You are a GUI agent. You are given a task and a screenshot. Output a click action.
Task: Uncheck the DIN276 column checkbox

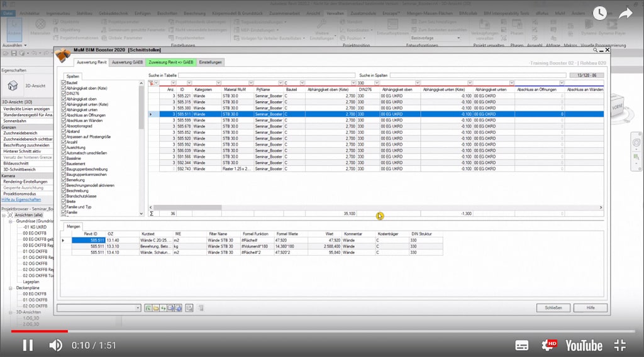(64, 94)
